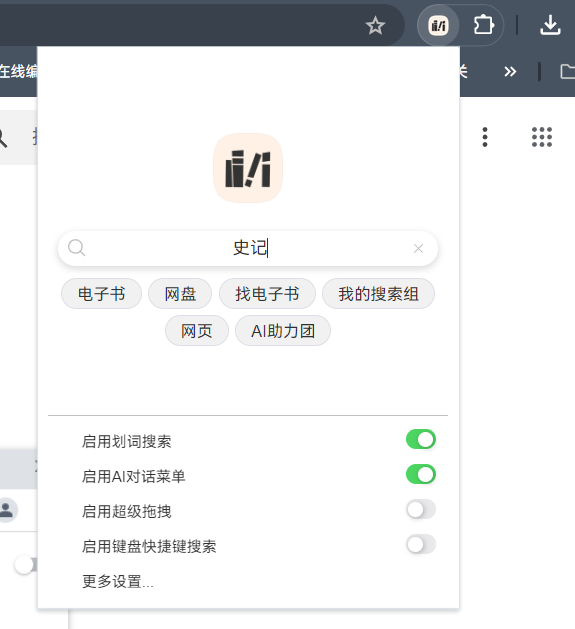This screenshot has width=575, height=629.
Task: Open the browser downloads icon
Action: [550, 25]
